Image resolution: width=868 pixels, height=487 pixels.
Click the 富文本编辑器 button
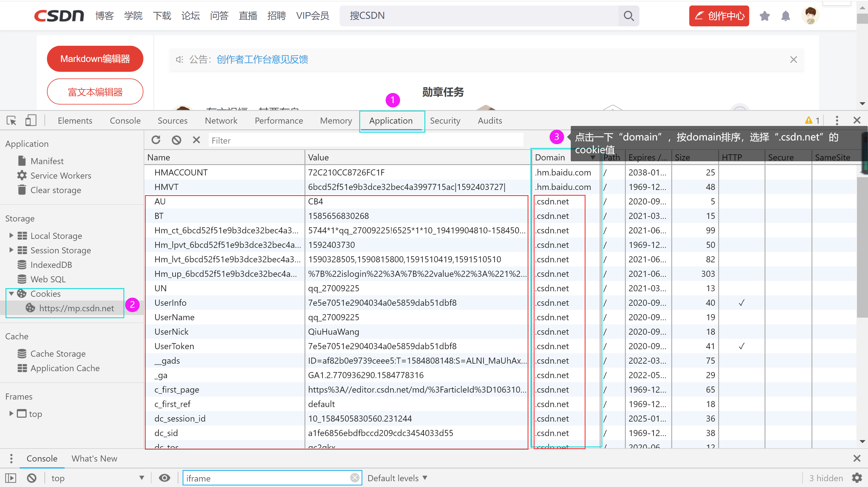95,91
